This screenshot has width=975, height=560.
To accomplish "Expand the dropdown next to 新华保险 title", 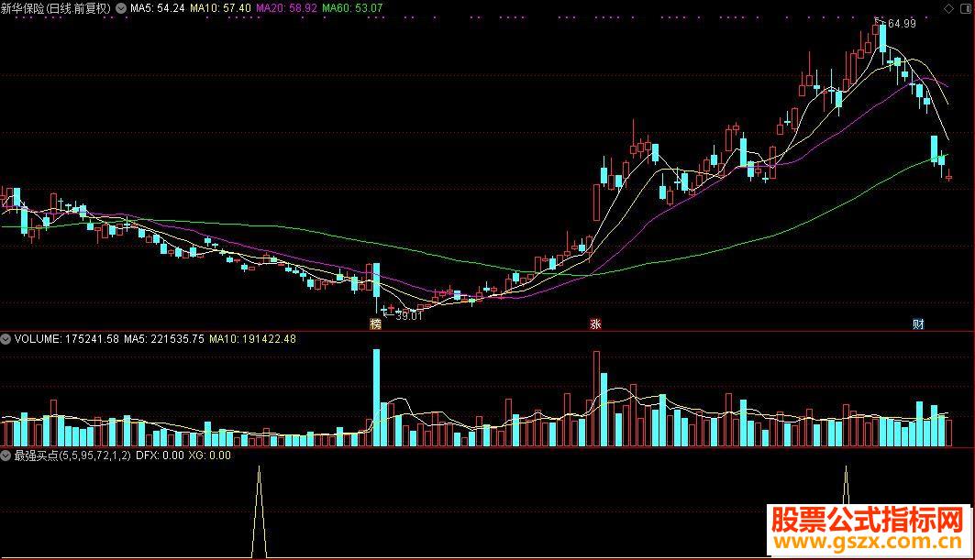I will coord(121,8).
